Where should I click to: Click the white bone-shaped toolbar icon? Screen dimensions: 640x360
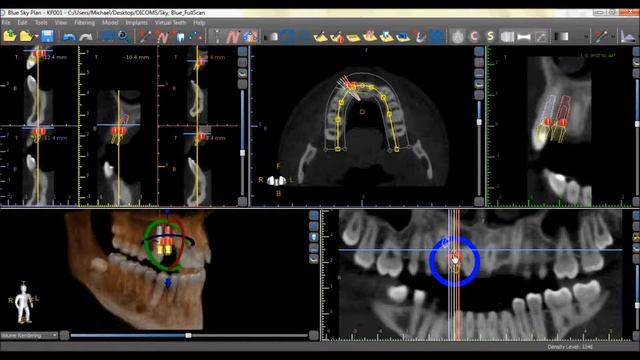[x=524, y=37]
